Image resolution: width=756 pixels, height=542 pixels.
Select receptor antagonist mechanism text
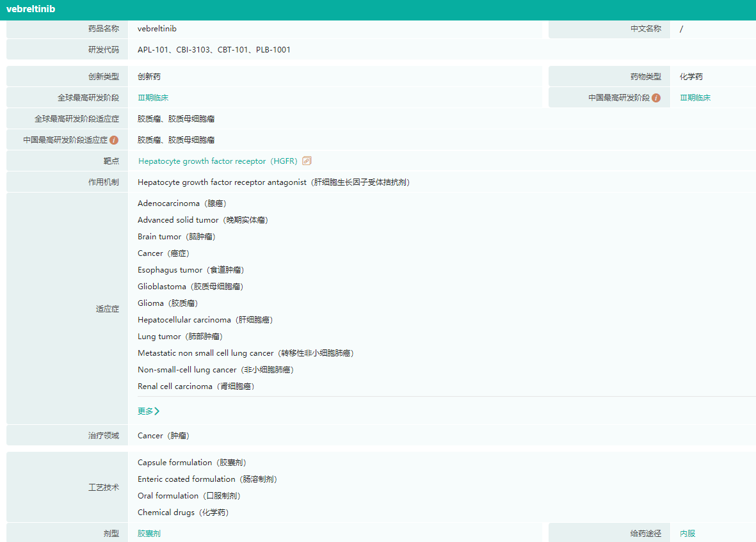[273, 182]
